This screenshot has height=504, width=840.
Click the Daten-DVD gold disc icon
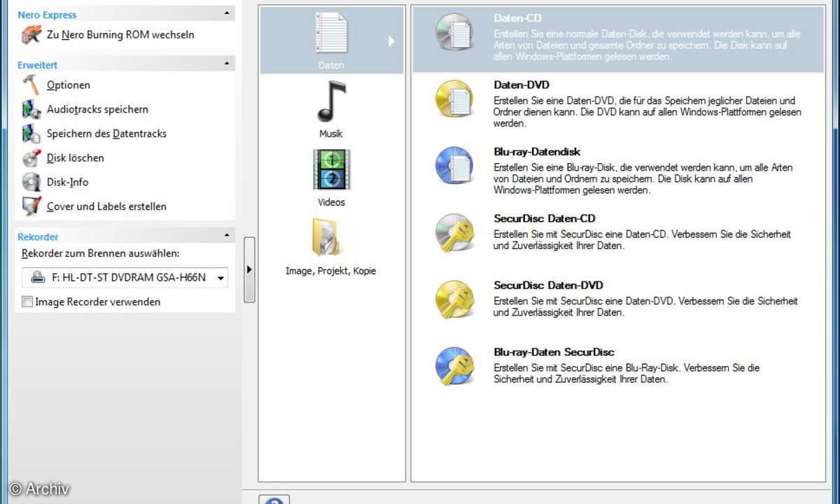[455, 99]
